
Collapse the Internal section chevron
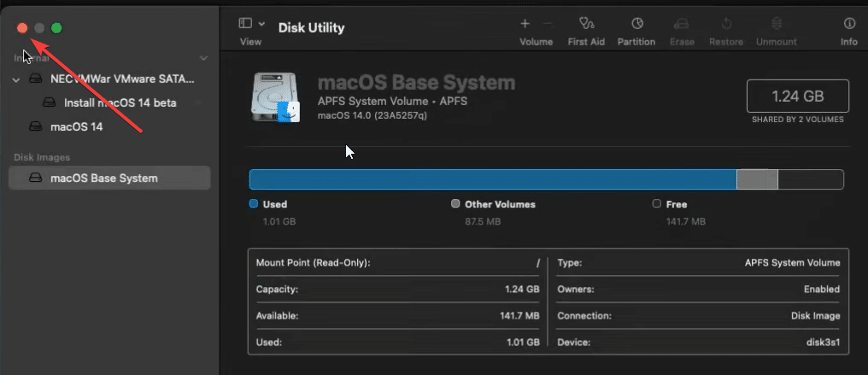203,57
